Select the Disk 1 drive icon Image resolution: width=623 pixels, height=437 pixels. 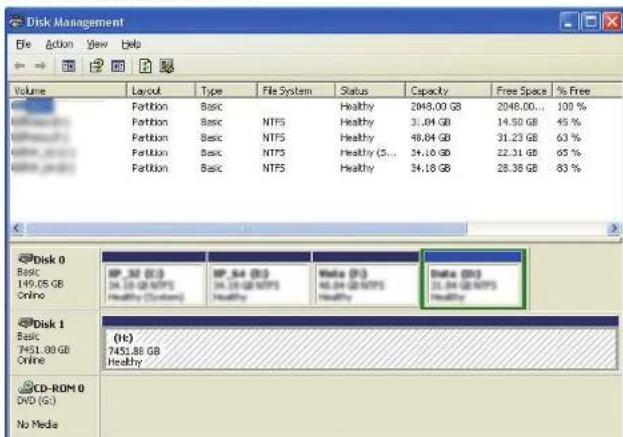point(25,323)
